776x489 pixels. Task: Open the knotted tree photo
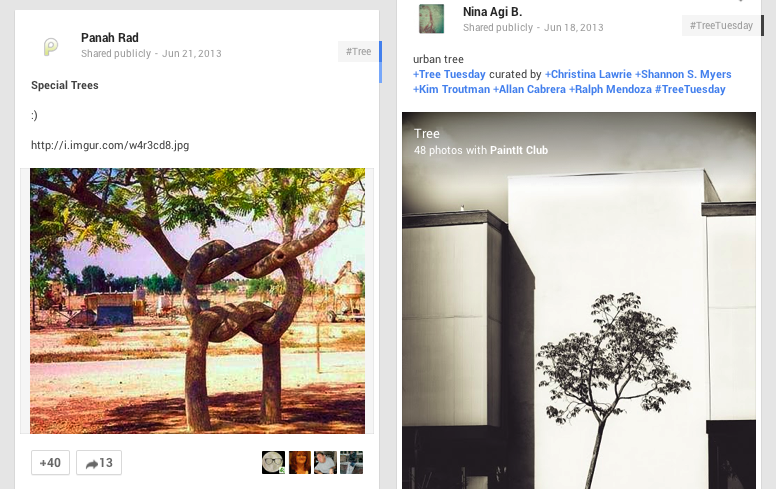click(197, 301)
